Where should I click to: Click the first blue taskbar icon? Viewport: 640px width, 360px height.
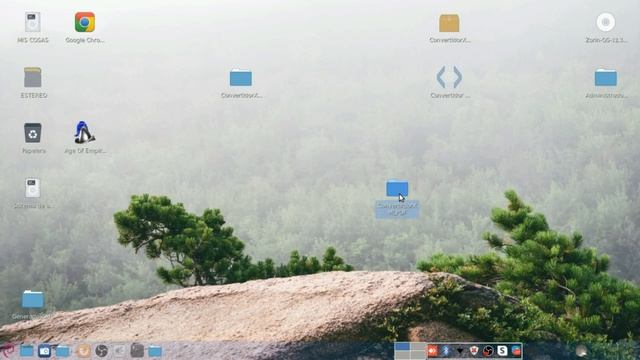click(27, 351)
